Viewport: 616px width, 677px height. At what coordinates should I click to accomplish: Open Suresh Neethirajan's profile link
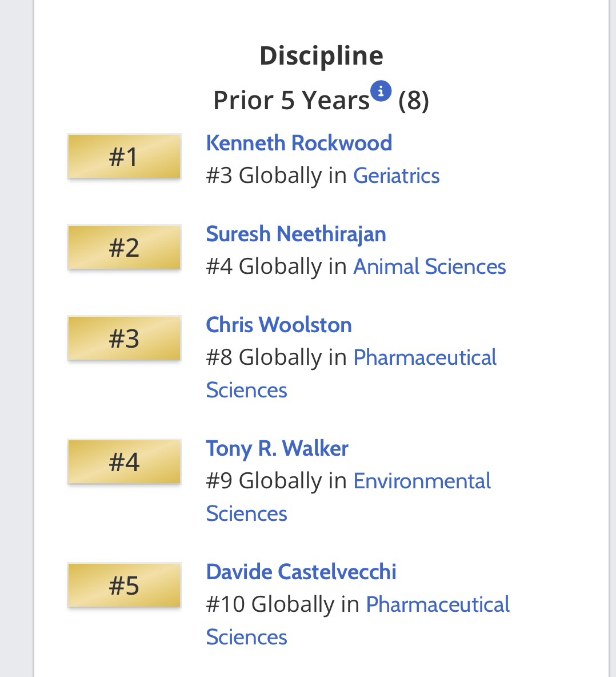[x=295, y=234]
